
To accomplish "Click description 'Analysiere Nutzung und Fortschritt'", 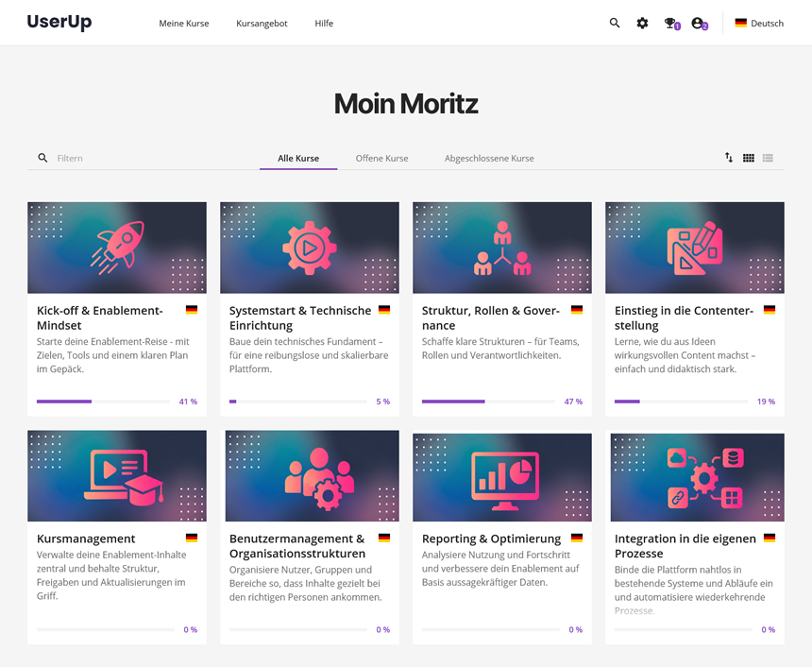I will pyautogui.click(x=500, y=569).
